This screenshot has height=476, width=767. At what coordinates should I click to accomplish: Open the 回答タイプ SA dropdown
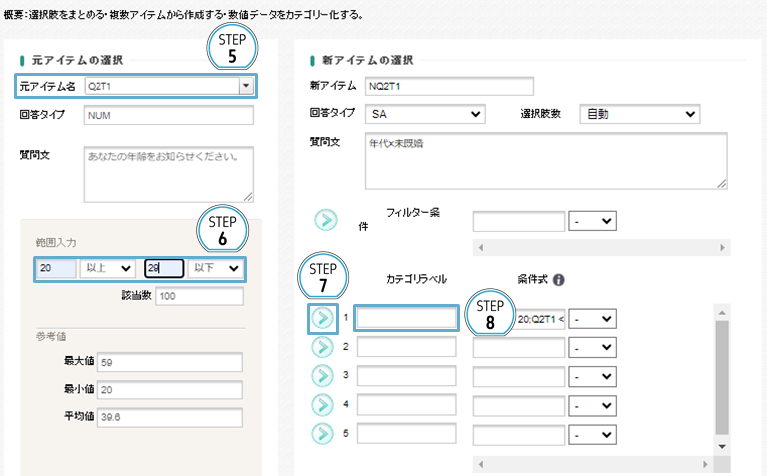[x=425, y=115]
